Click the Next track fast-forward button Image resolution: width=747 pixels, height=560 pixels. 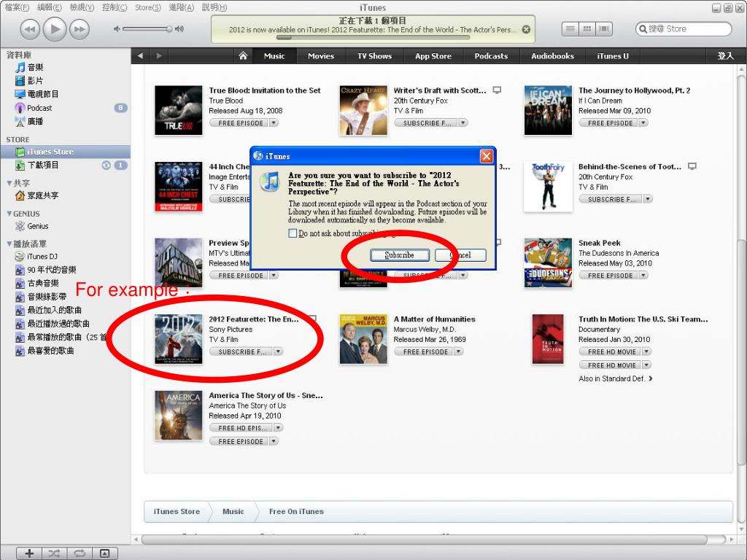pyautogui.click(x=80, y=29)
